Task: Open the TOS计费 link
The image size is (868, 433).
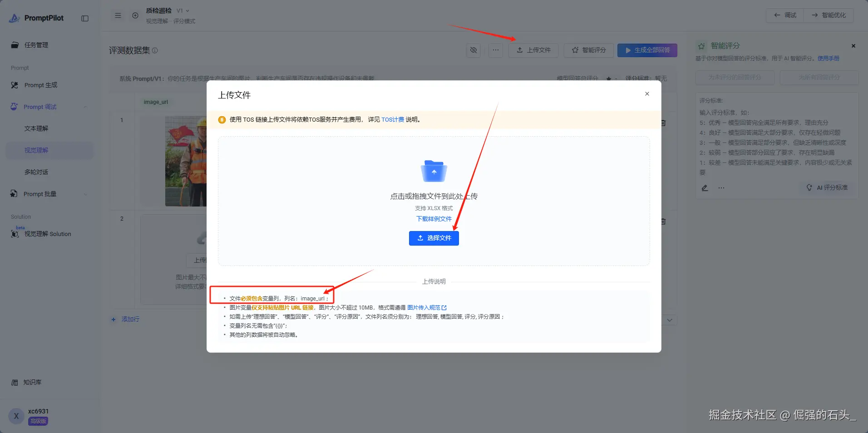Action: [393, 120]
